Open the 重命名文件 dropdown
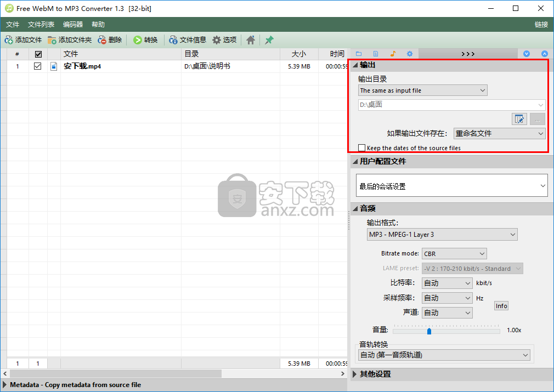Viewport: 554px width, 392px height. [500, 133]
